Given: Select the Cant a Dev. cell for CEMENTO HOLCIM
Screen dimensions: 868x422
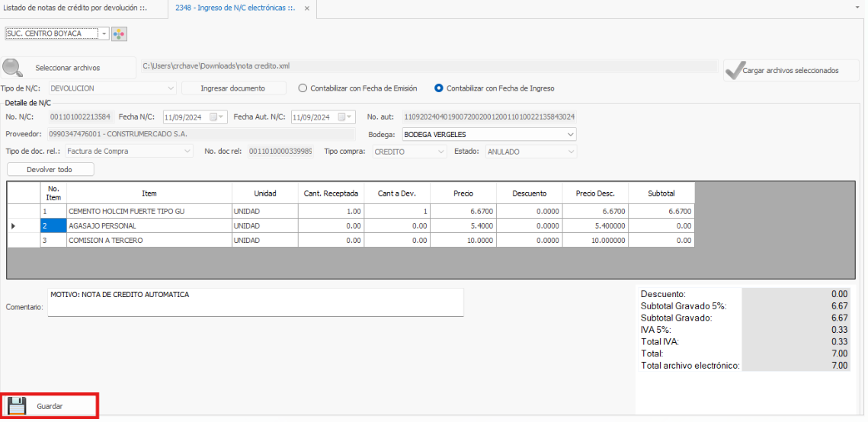Looking at the screenshot, I should point(397,211).
